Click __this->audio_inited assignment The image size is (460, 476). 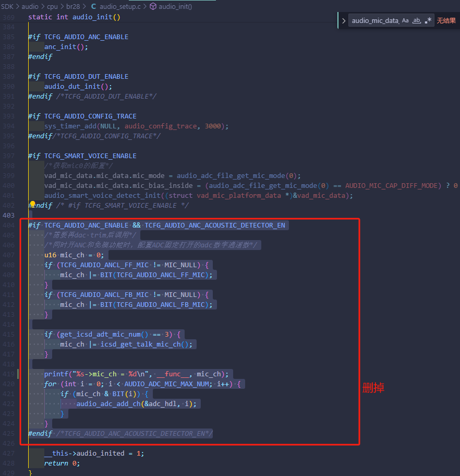pos(94,453)
